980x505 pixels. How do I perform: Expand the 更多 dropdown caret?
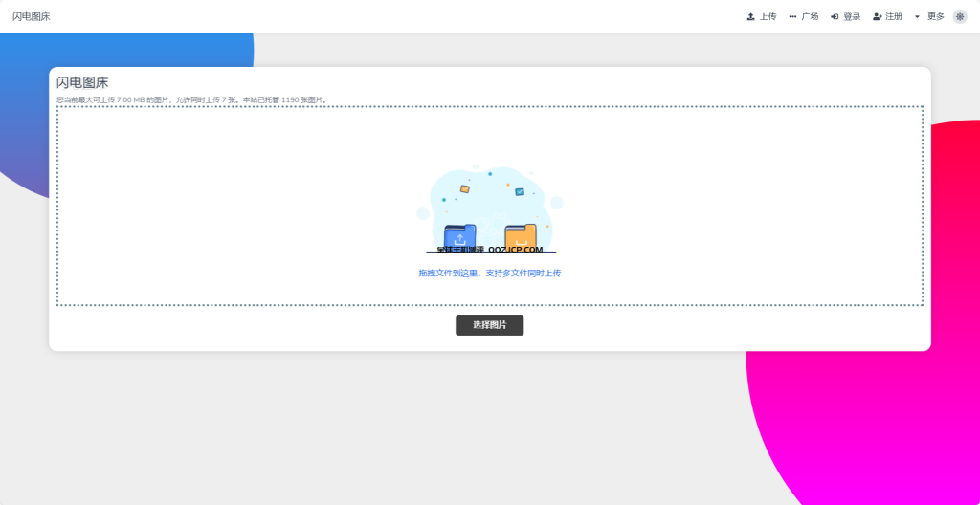[917, 16]
